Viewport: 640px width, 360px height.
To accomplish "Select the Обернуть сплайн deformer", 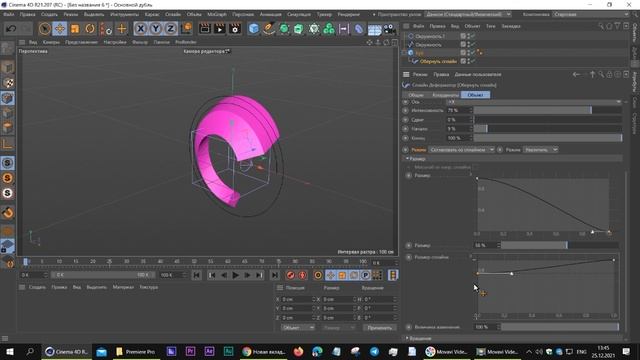I will pyautogui.click(x=438, y=61).
